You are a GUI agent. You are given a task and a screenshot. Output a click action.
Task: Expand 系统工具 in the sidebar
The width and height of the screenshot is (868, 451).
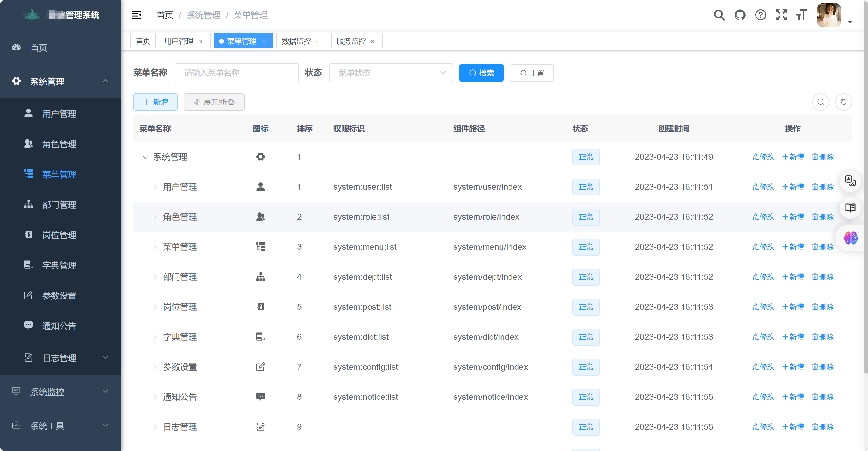click(61, 426)
